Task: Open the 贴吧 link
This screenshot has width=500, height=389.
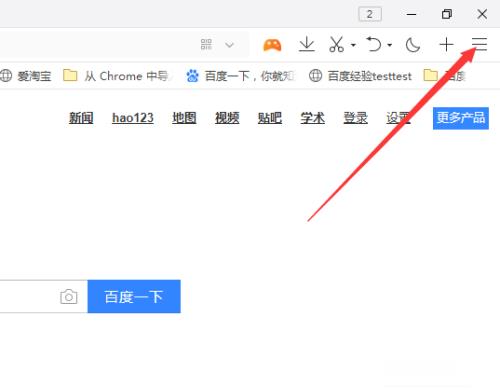Action: click(x=270, y=118)
